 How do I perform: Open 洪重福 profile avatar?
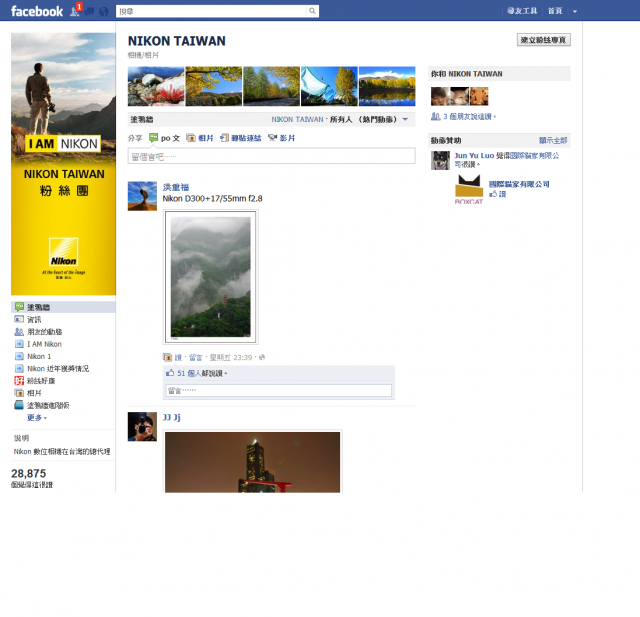[x=142, y=196]
